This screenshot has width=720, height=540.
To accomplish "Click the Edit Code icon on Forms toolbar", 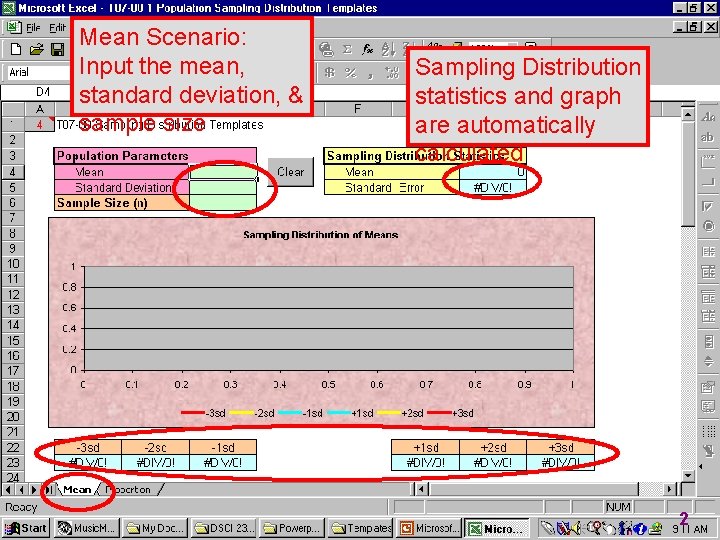I will [x=708, y=406].
